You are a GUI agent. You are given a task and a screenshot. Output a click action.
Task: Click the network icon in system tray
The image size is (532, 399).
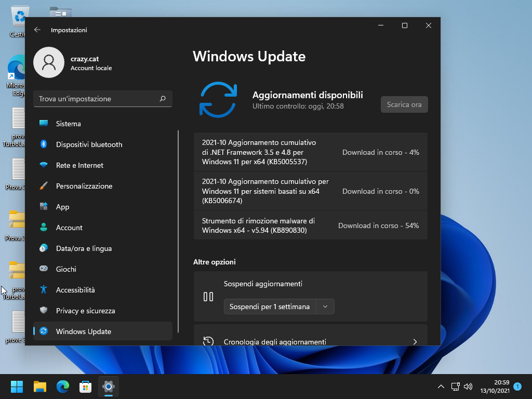(455, 387)
